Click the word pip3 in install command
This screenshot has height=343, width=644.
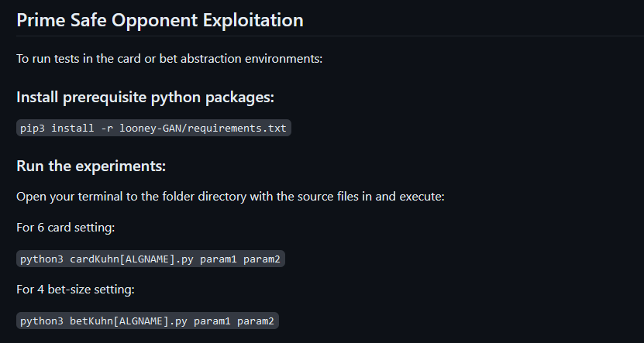pos(33,128)
